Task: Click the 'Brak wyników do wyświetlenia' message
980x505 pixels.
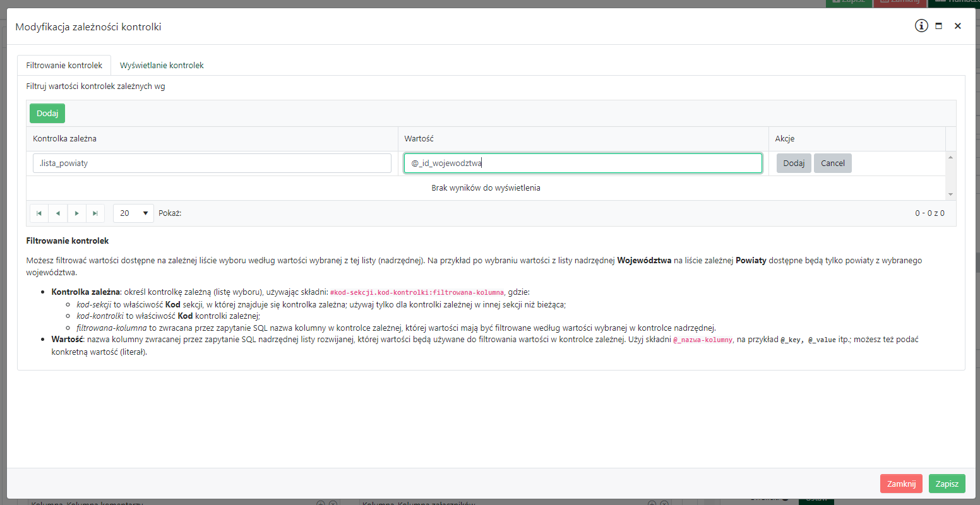Action: click(x=486, y=187)
